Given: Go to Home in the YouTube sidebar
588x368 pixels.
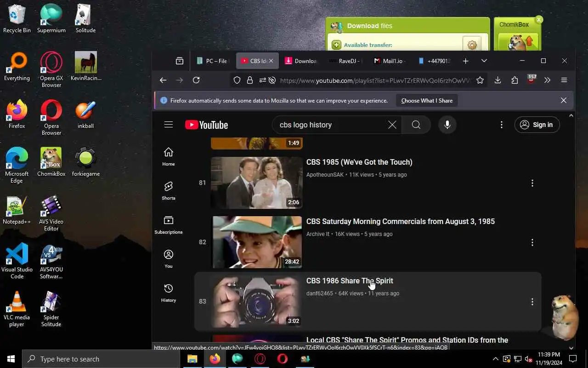Looking at the screenshot, I should point(169,156).
